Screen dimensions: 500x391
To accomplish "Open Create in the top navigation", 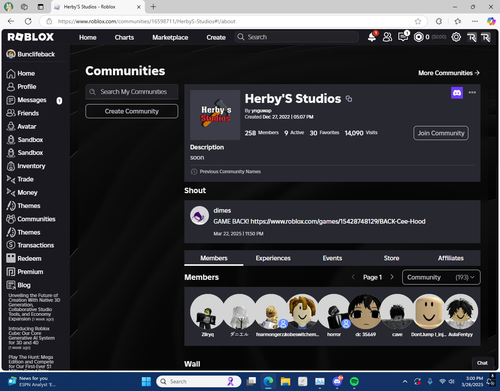I will click(x=216, y=37).
